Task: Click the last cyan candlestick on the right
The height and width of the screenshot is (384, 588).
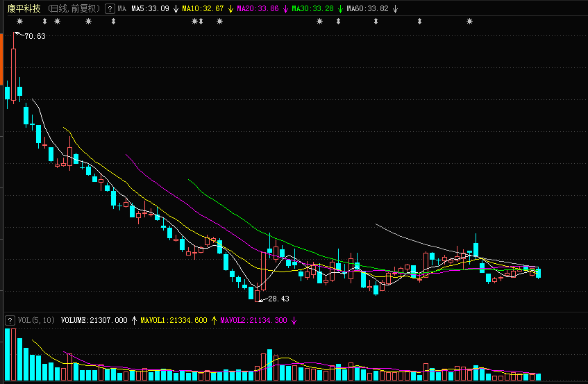Action: [539, 273]
